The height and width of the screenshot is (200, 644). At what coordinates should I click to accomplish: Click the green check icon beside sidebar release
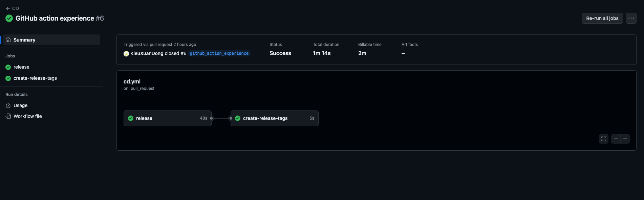click(x=8, y=67)
